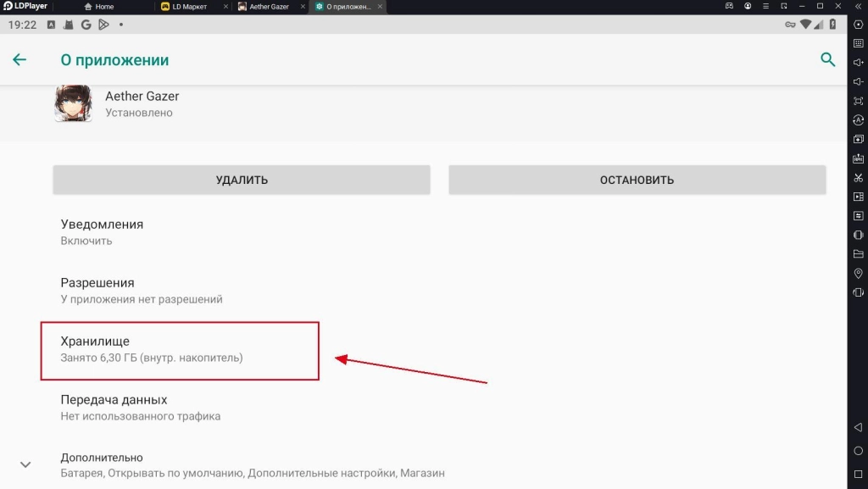Open the shared folder icon in sidebar

[x=858, y=253]
